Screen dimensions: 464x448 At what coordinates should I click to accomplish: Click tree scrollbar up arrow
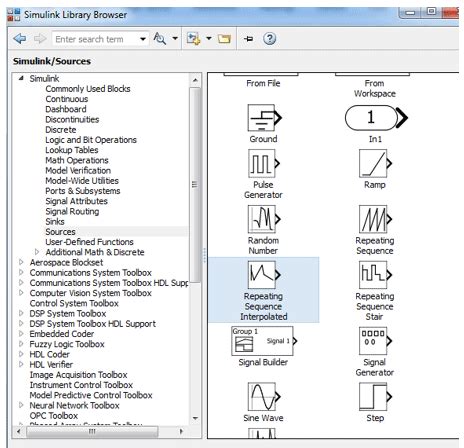[195, 80]
